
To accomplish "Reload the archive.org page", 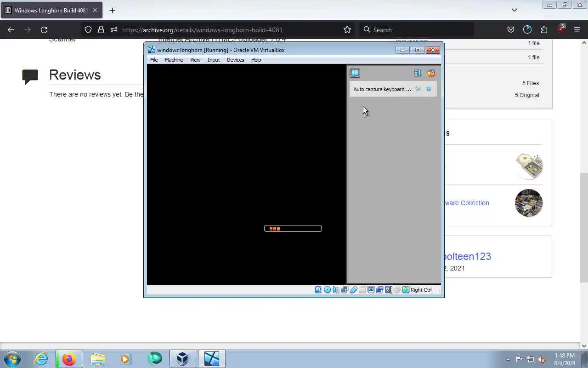I will click(44, 30).
